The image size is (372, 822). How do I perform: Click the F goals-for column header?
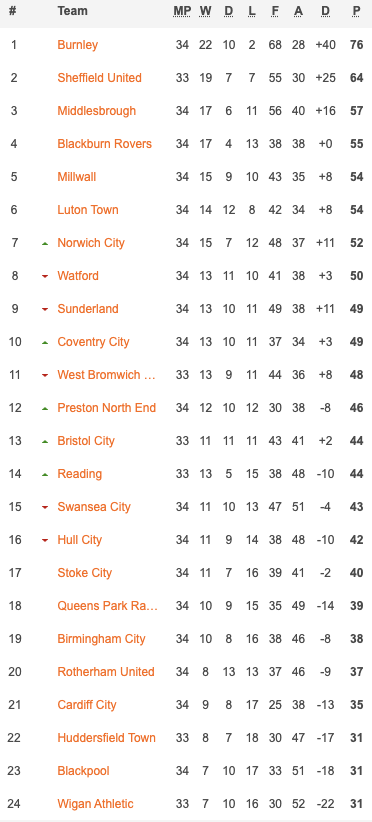point(275,11)
